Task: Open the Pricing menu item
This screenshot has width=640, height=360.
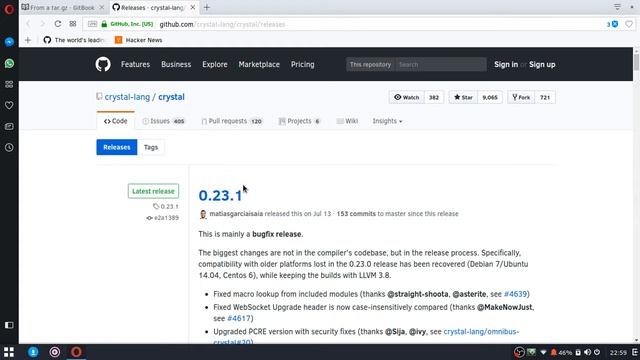Action: click(x=302, y=64)
